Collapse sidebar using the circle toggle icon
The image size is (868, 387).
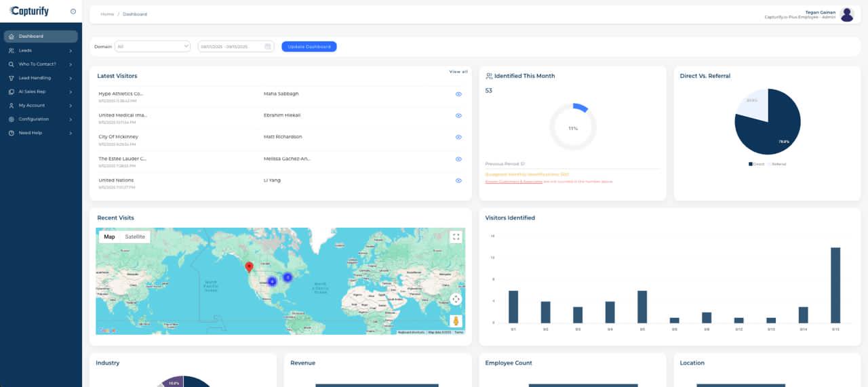click(x=73, y=12)
